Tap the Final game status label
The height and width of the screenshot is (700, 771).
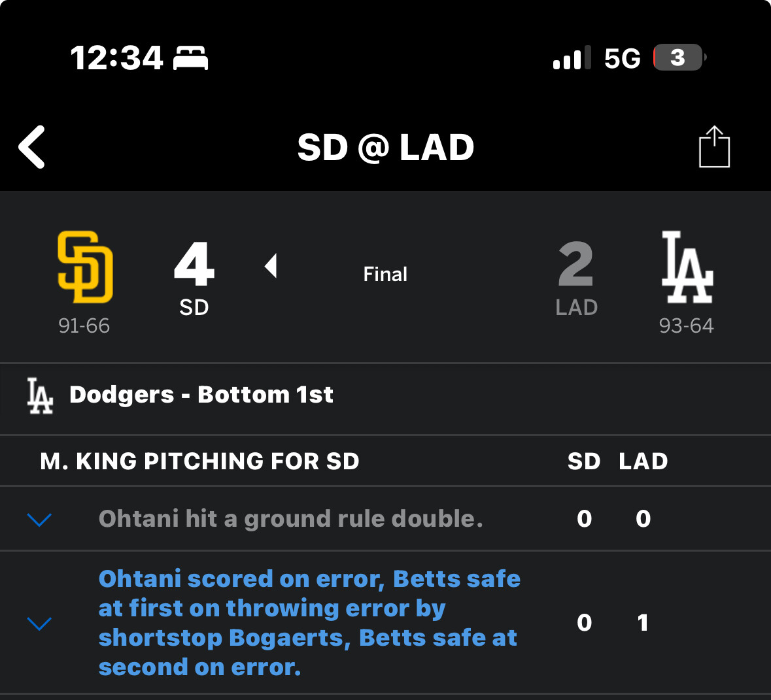(385, 275)
